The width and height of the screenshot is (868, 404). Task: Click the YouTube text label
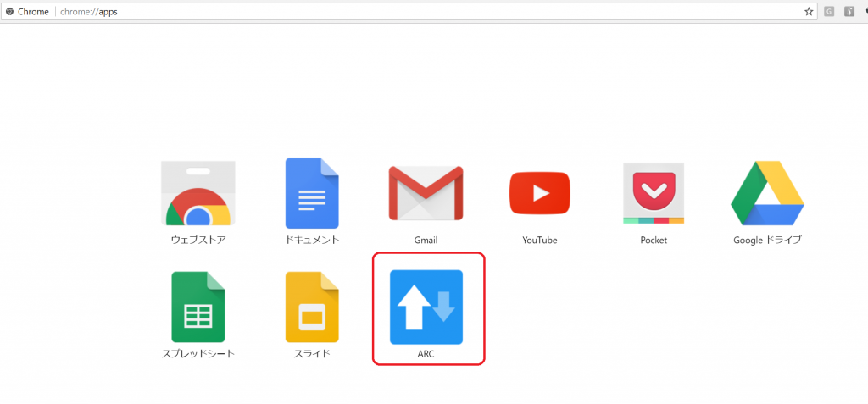(539, 241)
